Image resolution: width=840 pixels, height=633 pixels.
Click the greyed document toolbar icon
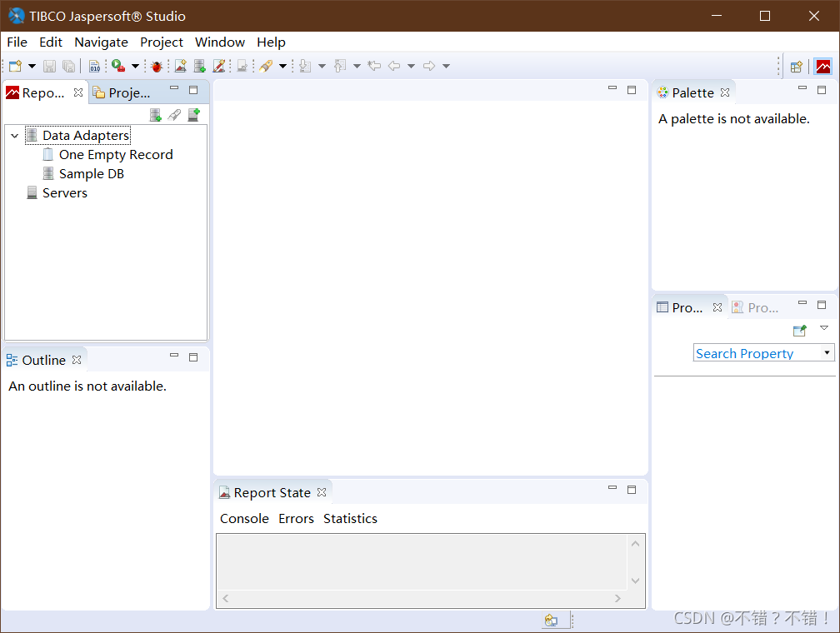[x=242, y=66]
